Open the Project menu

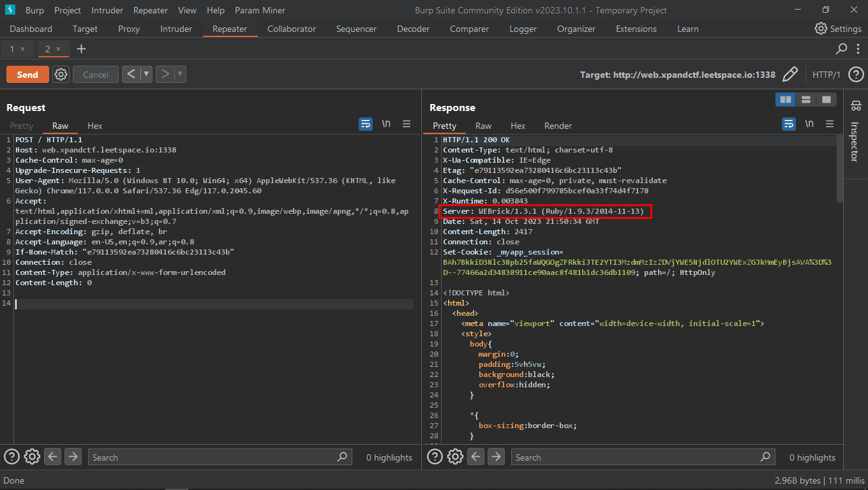[68, 10]
